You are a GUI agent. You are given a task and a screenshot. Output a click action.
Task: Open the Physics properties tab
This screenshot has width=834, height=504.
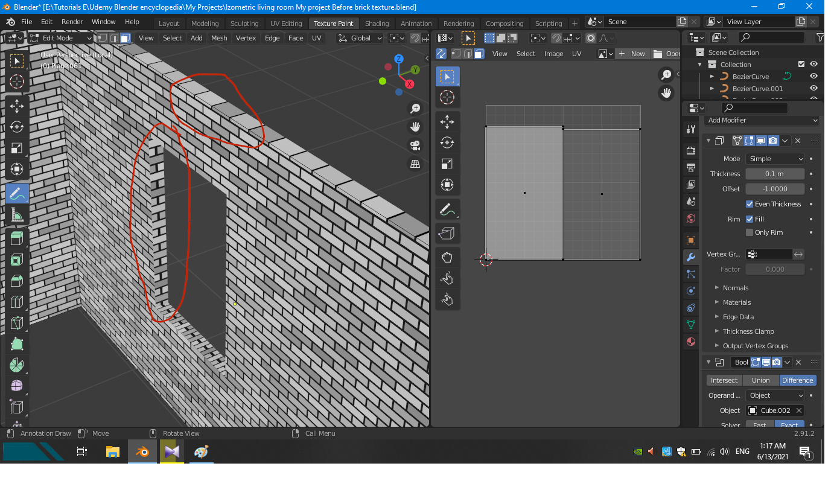coord(691,291)
